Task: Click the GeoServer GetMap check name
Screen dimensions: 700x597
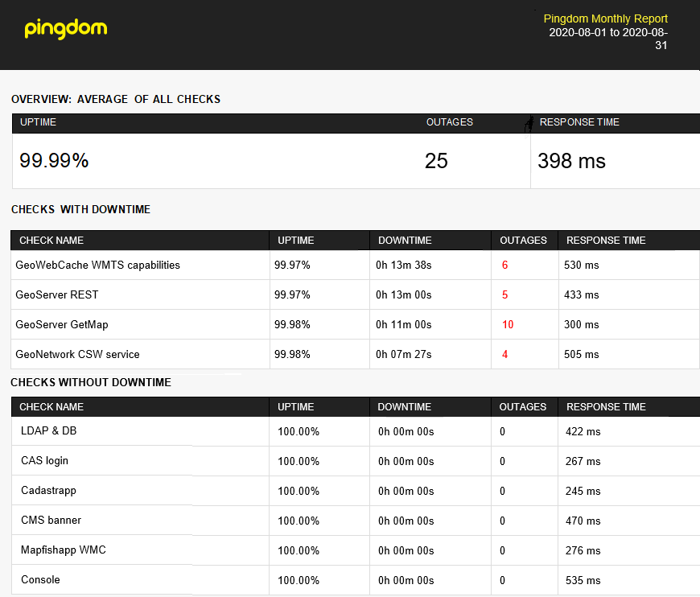Action: (x=62, y=324)
